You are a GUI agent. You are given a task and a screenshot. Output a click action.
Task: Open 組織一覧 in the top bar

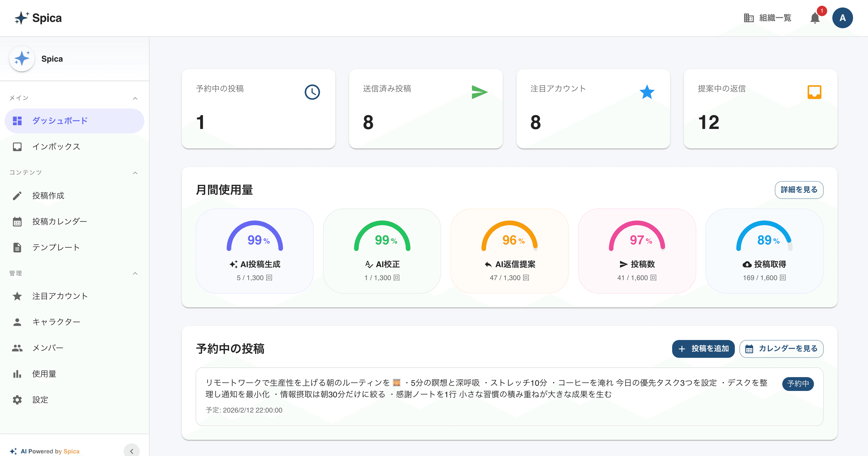767,18
